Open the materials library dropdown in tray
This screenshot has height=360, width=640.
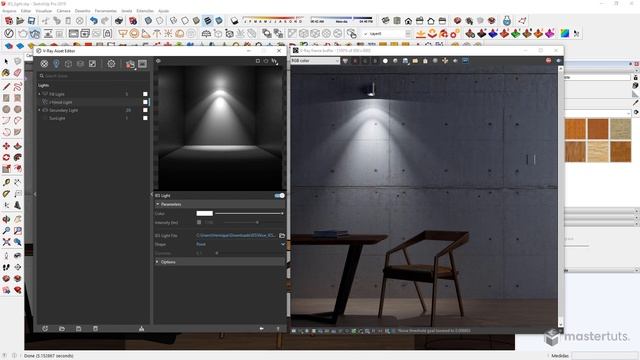pyautogui.click(x=598, y=113)
